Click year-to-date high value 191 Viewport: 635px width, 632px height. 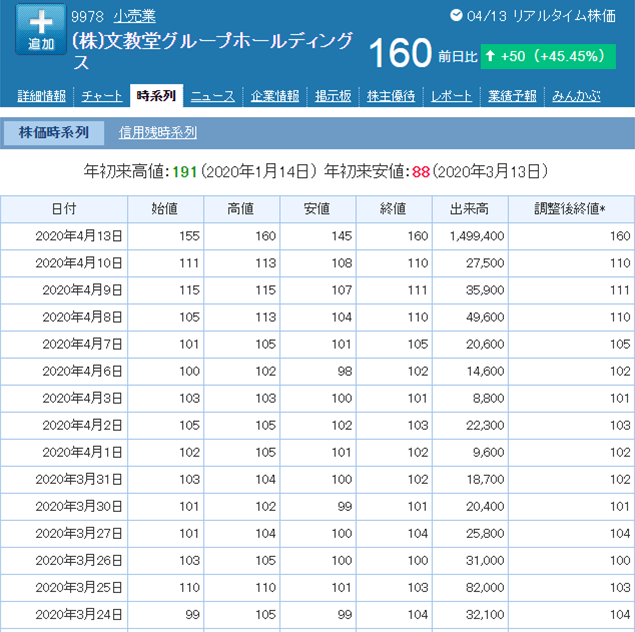pos(185,172)
